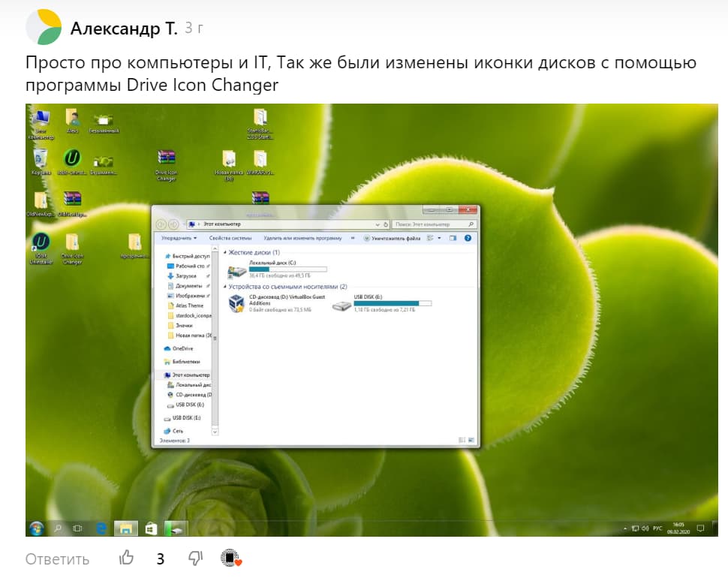Open the Recycle Bin desktop icon
Image resolution: width=728 pixels, height=581 pixels.
coord(40,158)
